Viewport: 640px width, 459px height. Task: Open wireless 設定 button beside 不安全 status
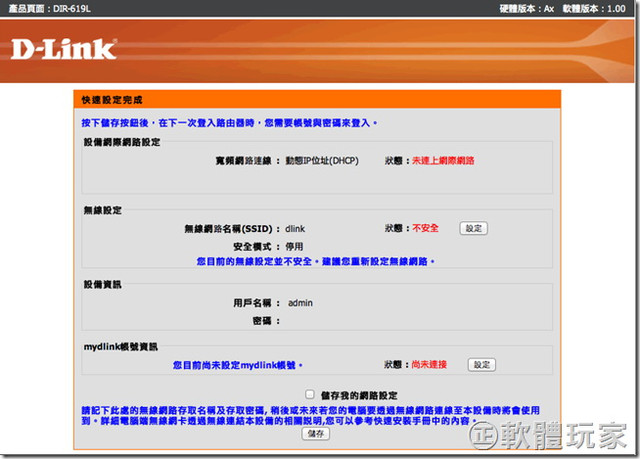coord(473,228)
